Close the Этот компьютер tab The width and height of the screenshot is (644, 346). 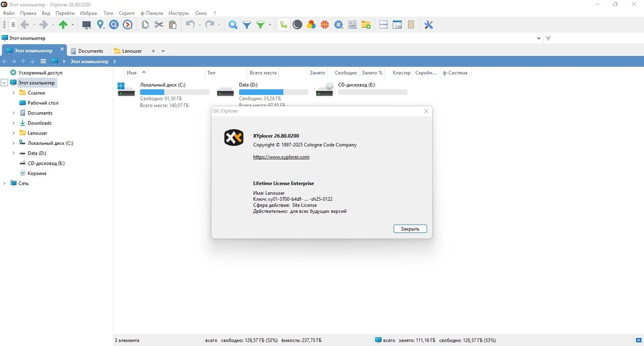pyautogui.click(x=62, y=50)
